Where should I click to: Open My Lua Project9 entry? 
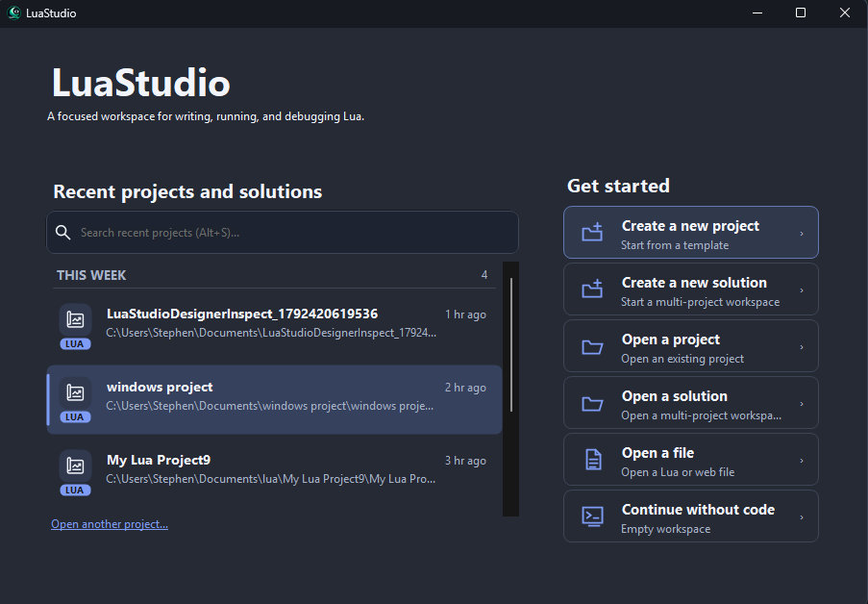pos(275,472)
